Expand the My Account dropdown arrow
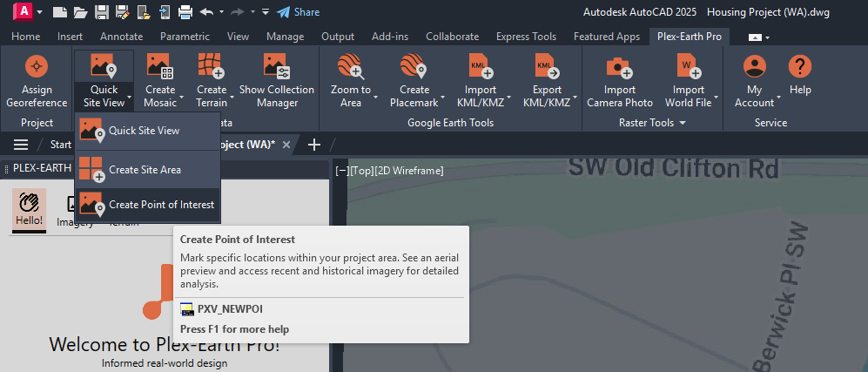 [x=779, y=97]
